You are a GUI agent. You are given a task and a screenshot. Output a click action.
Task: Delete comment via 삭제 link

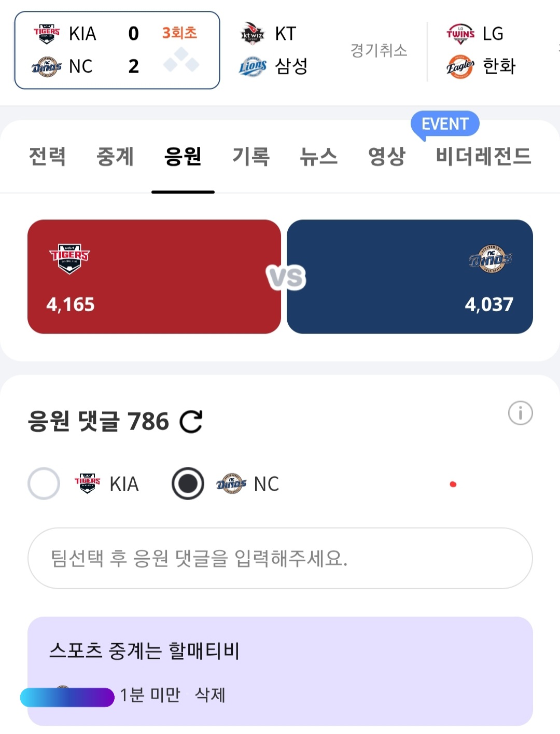tap(210, 695)
